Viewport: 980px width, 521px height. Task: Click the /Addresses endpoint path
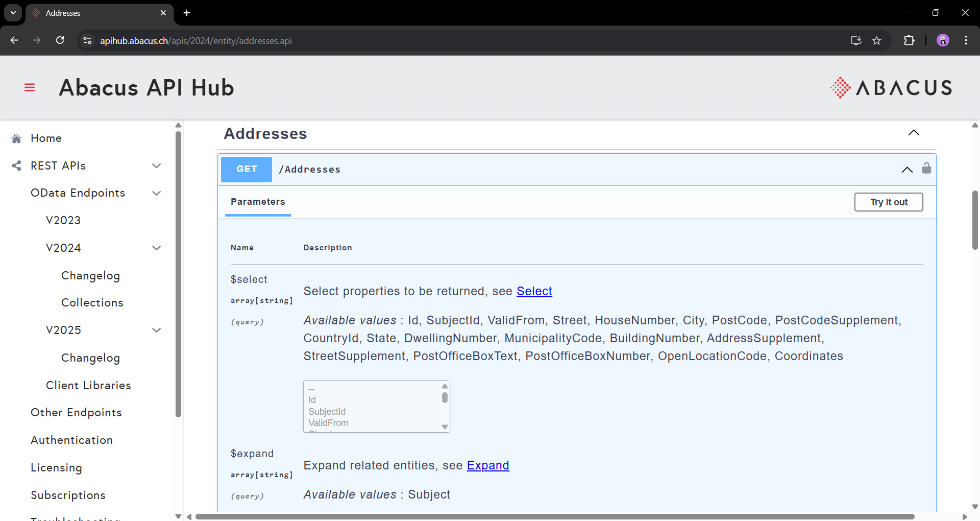(309, 170)
